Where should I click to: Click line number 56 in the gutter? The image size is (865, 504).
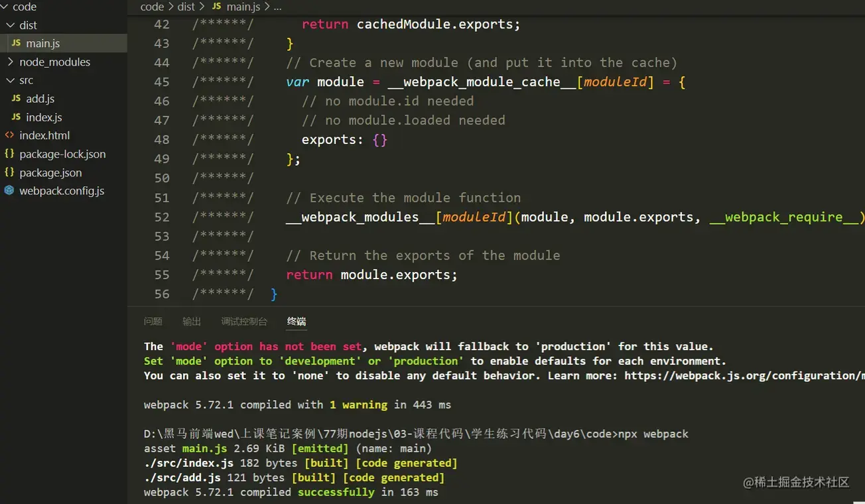162,294
